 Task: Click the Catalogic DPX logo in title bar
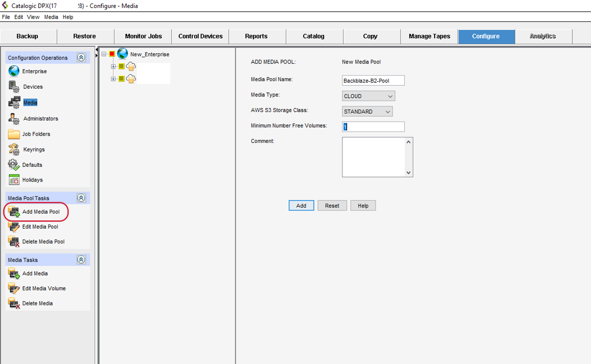[5, 5]
